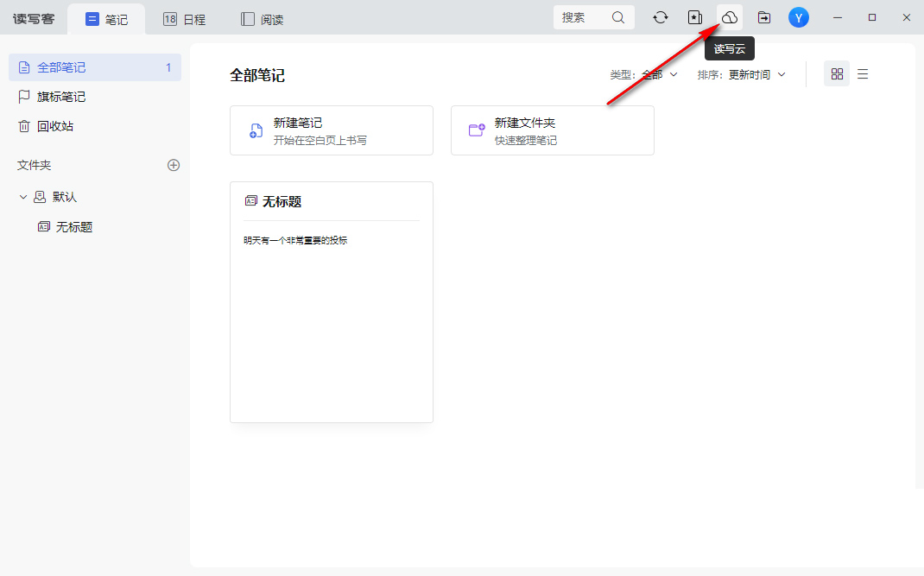Switch to the 日程 tab
The height and width of the screenshot is (576, 924).
pyautogui.click(x=184, y=20)
